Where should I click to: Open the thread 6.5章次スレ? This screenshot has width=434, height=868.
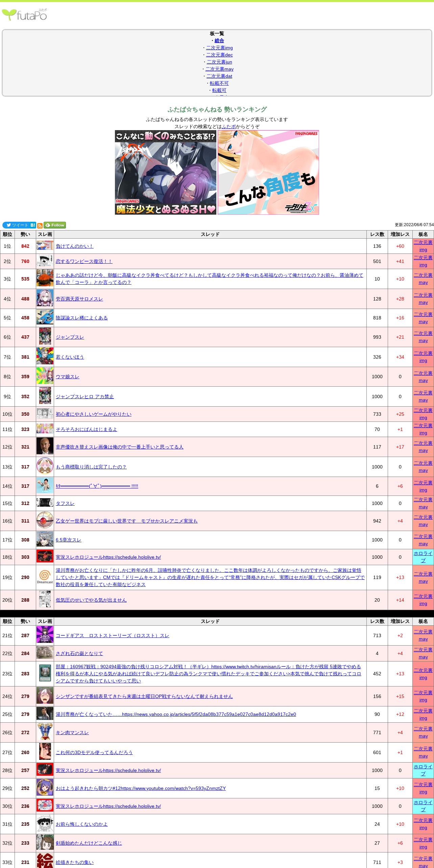tap(68, 540)
